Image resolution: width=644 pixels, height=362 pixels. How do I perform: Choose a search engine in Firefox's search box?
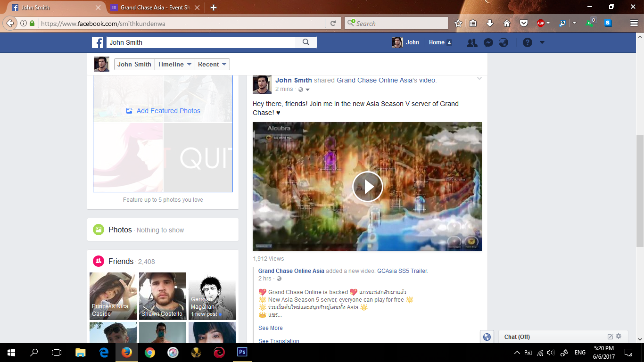[x=351, y=23]
